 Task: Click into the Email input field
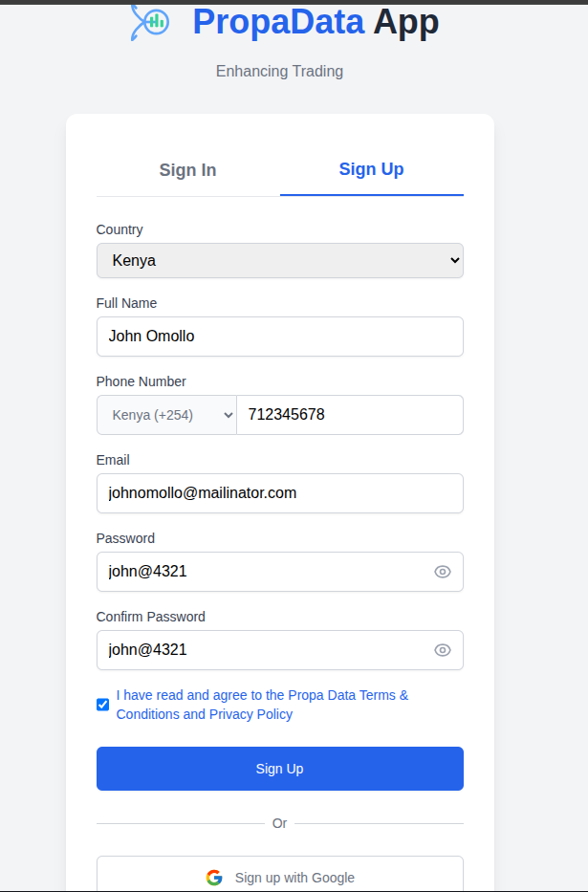pos(279,493)
